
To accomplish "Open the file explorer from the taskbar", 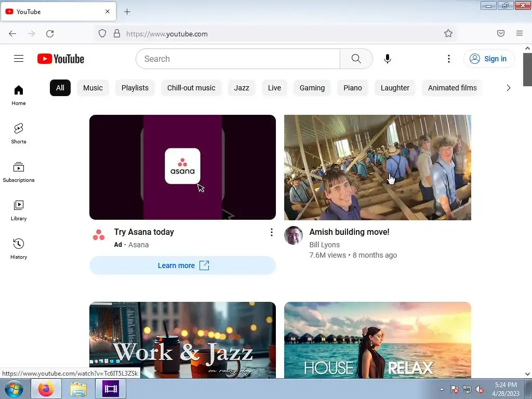I will [78, 389].
